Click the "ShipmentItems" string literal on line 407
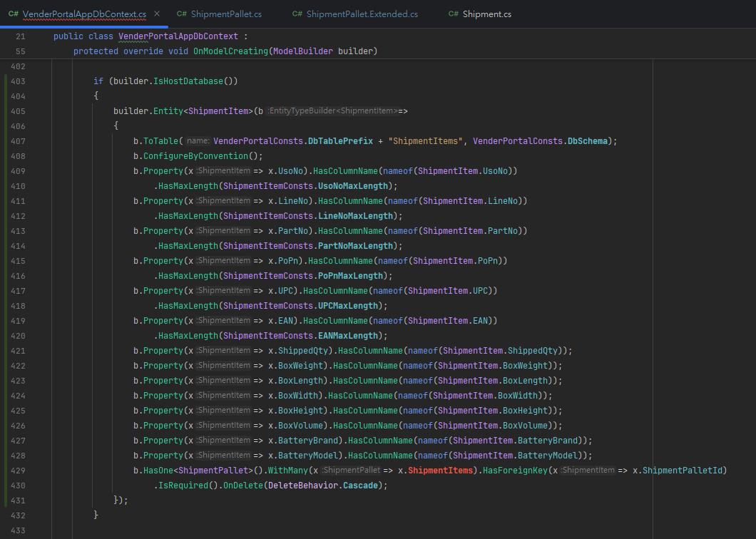The height and width of the screenshot is (539, 756). tap(426, 141)
